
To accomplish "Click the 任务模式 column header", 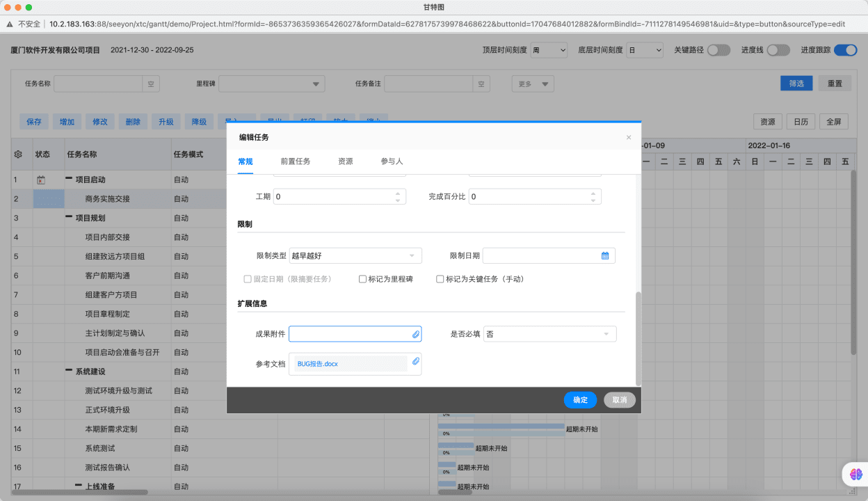I will coord(188,154).
